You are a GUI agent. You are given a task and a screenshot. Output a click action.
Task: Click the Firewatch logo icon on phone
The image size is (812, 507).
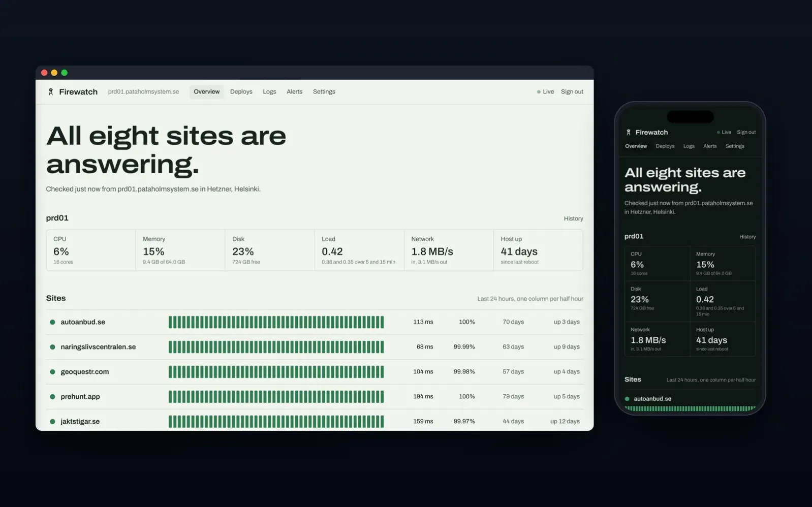coord(629,132)
